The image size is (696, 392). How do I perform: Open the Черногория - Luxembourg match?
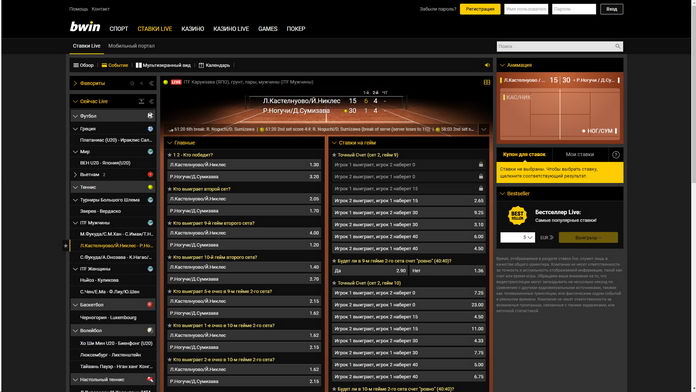point(108,317)
